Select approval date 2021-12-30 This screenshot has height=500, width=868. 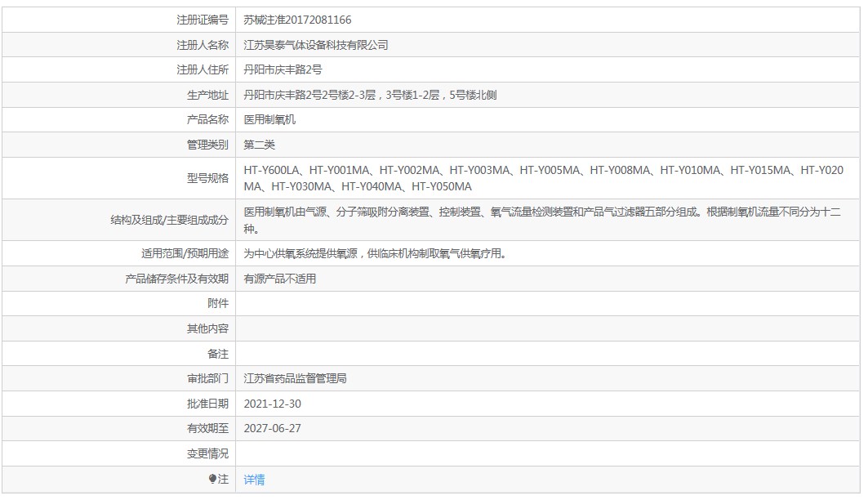pyautogui.click(x=273, y=404)
